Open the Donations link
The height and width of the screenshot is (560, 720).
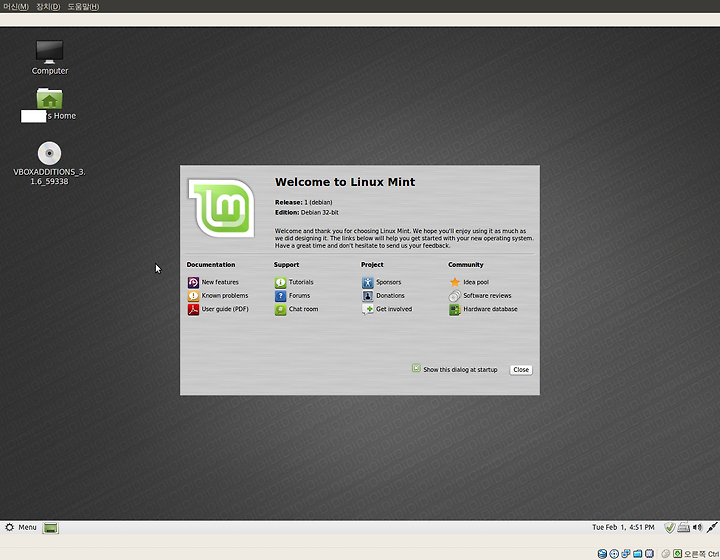click(x=390, y=296)
